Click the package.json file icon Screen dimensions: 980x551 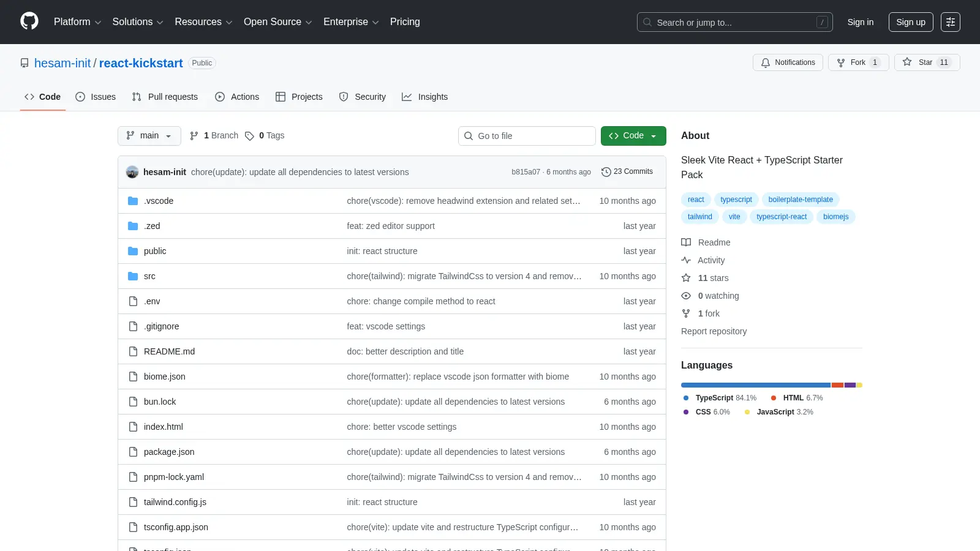tap(133, 452)
